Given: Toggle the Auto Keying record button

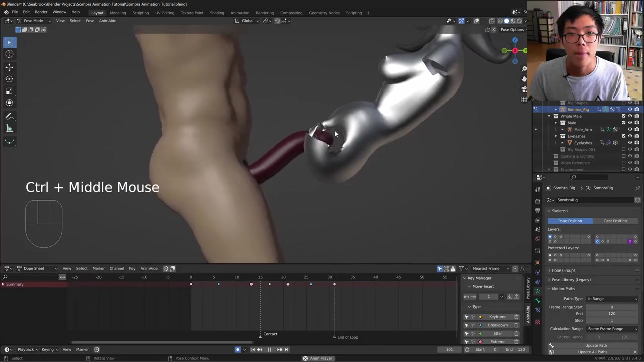Looking at the screenshot, I should point(238,350).
